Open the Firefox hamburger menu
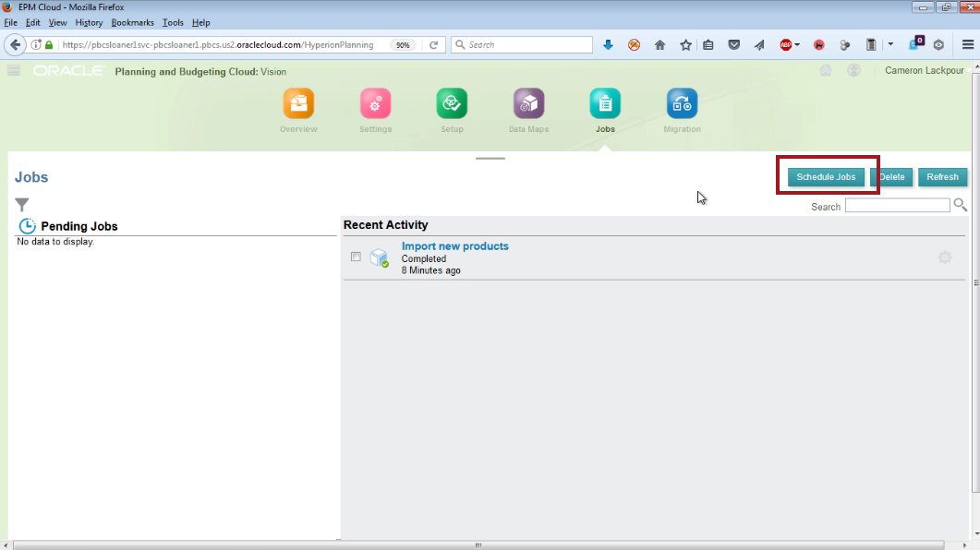The height and width of the screenshot is (550, 980). (968, 45)
